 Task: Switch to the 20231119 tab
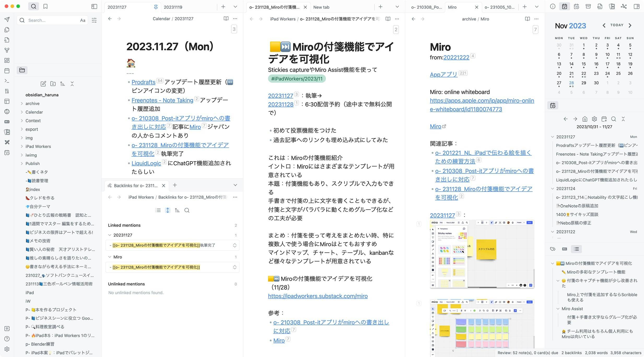(173, 7)
